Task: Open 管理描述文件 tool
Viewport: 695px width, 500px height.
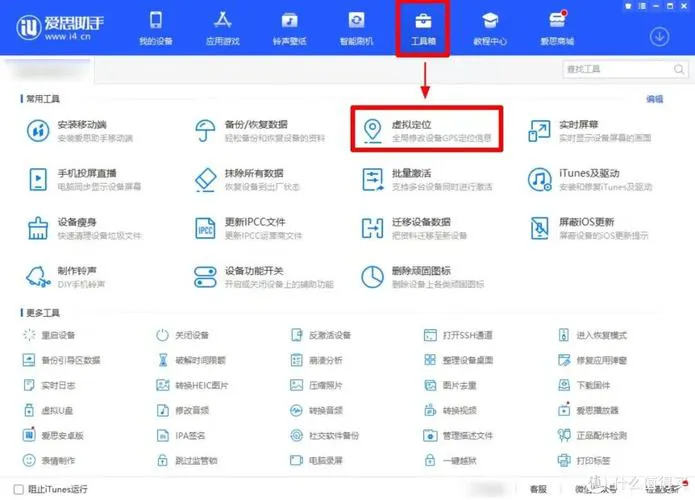Action: (x=458, y=435)
